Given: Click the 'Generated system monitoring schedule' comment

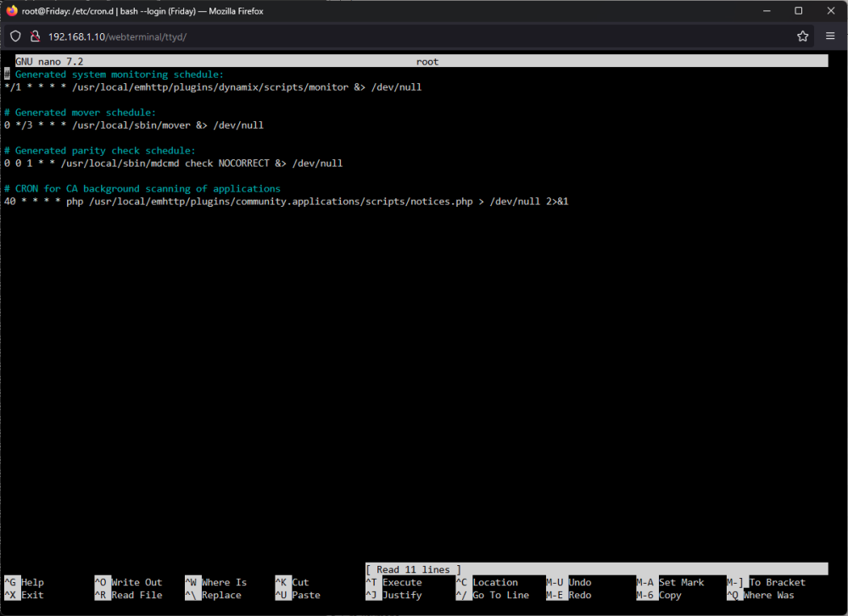Looking at the screenshot, I should (x=114, y=75).
